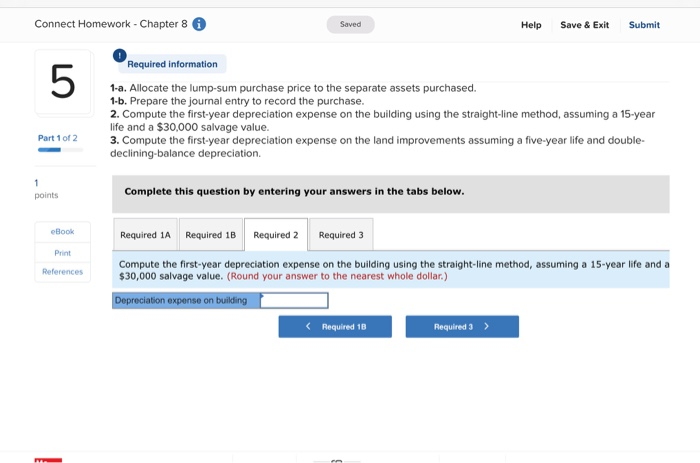Select the Required 2 tab

tap(276, 235)
